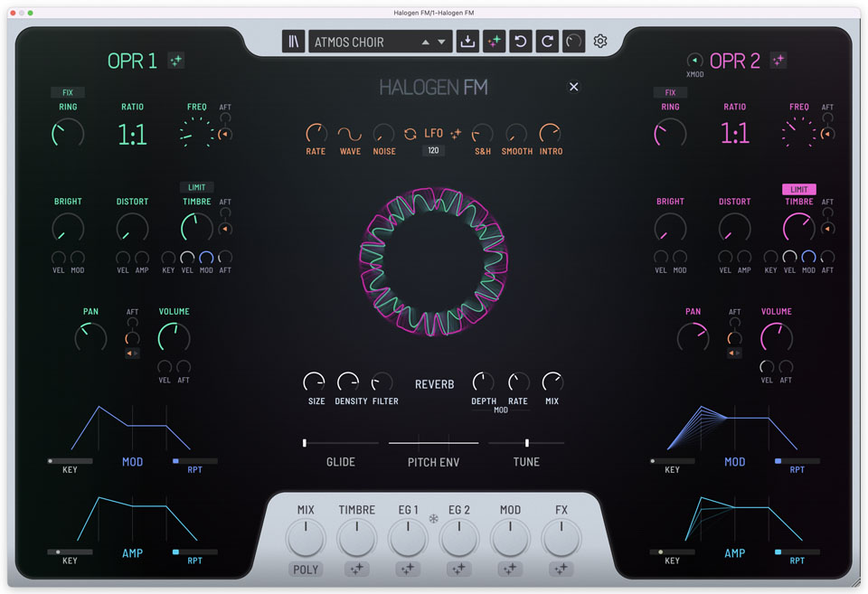The height and width of the screenshot is (594, 868).
Task: Redo the last change
Action: coord(547,42)
